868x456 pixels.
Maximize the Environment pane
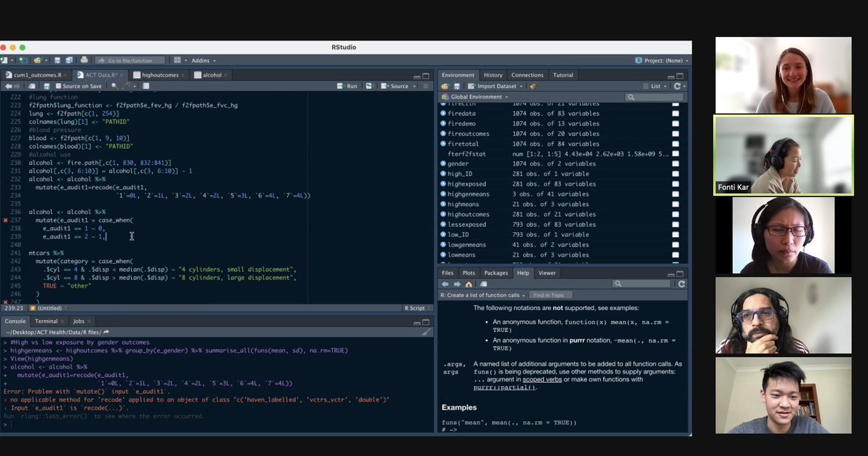tap(681, 76)
